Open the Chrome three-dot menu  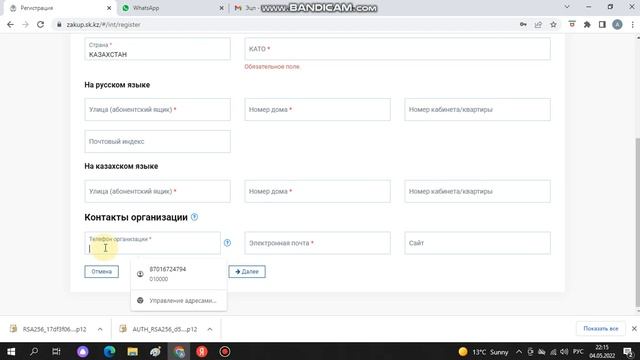click(632, 24)
